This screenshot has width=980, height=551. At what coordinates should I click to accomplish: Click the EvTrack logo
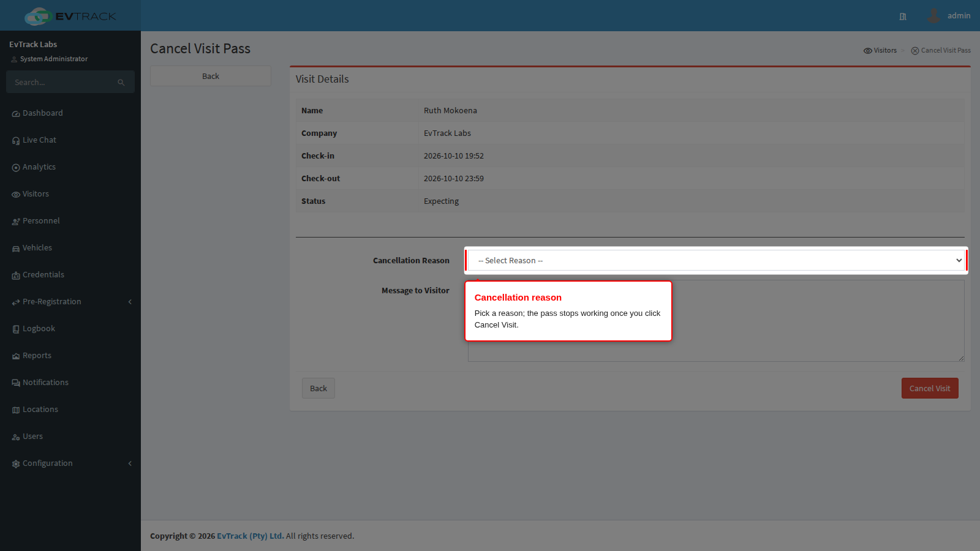click(x=70, y=16)
